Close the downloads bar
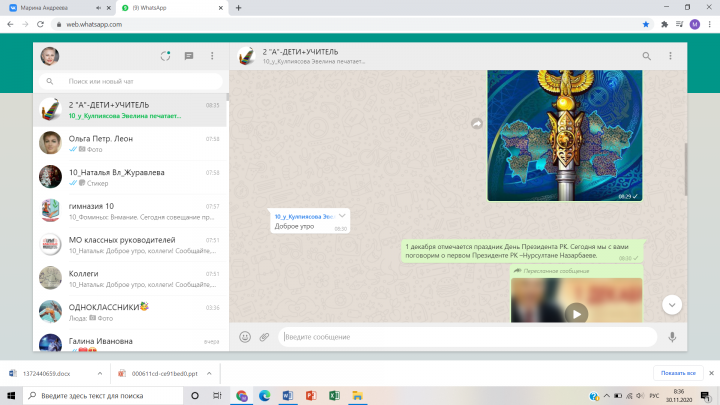The image size is (720, 405). coord(711,373)
